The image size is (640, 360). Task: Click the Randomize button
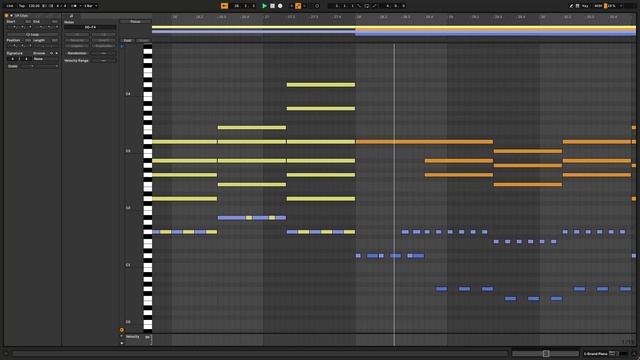point(77,53)
